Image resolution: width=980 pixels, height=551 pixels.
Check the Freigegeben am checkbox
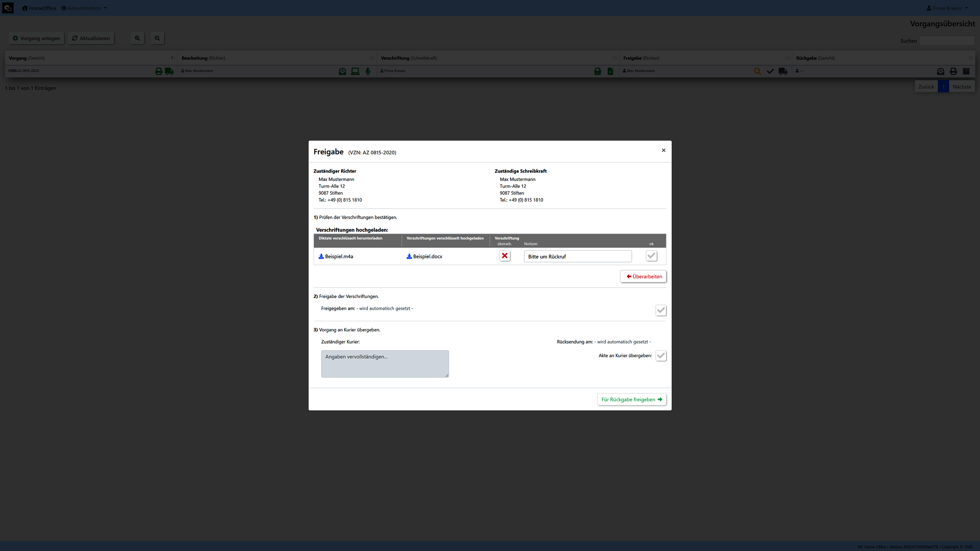661,310
